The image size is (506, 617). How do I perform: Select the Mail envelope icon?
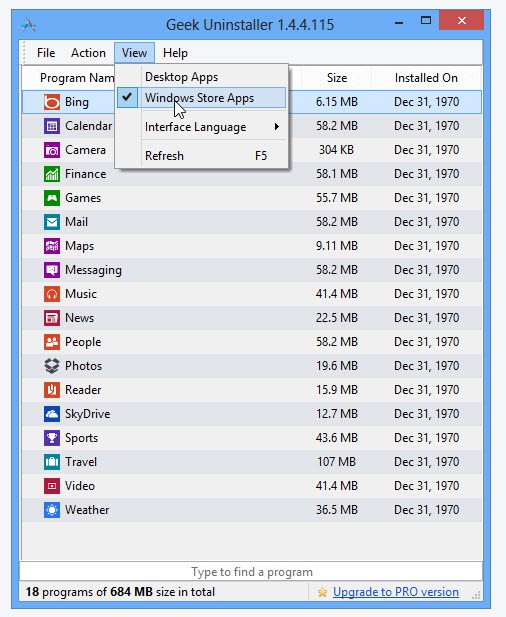(52, 222)
